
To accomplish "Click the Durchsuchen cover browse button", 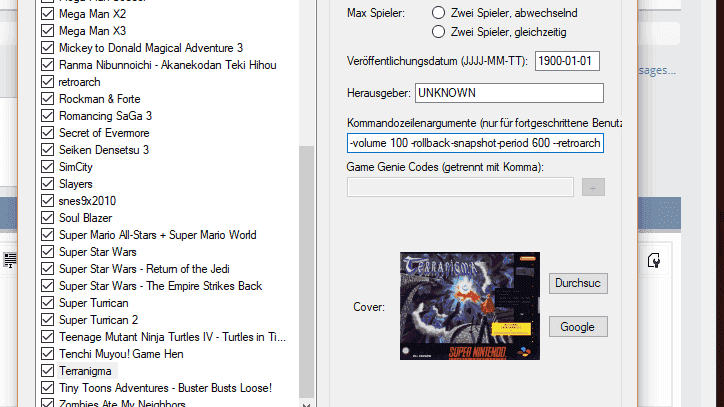I will [x=578, y=283].
